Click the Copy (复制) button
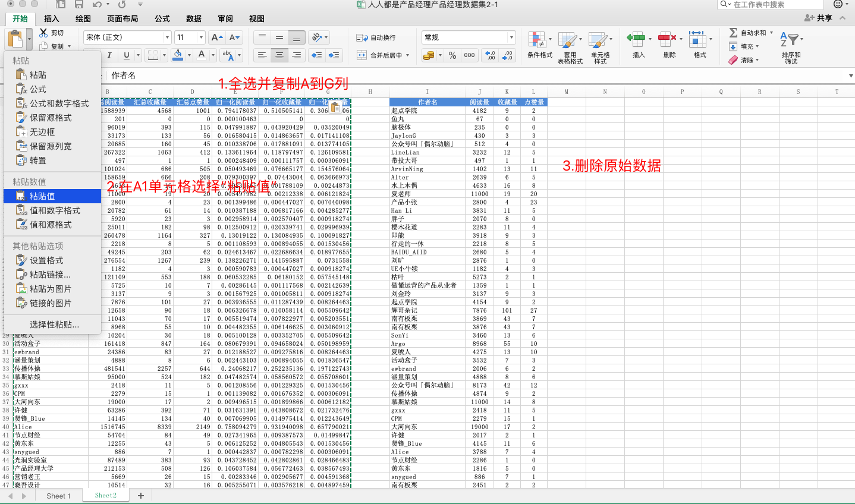 pyautogui.click(x=55, y=46)
